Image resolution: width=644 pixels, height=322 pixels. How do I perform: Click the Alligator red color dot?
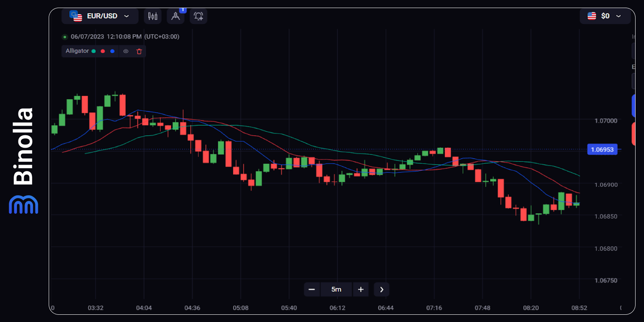click(103, 51)
